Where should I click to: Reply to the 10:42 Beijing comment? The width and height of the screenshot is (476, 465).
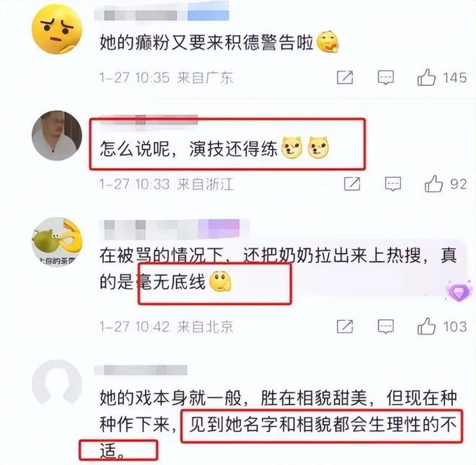click(386, 327)
